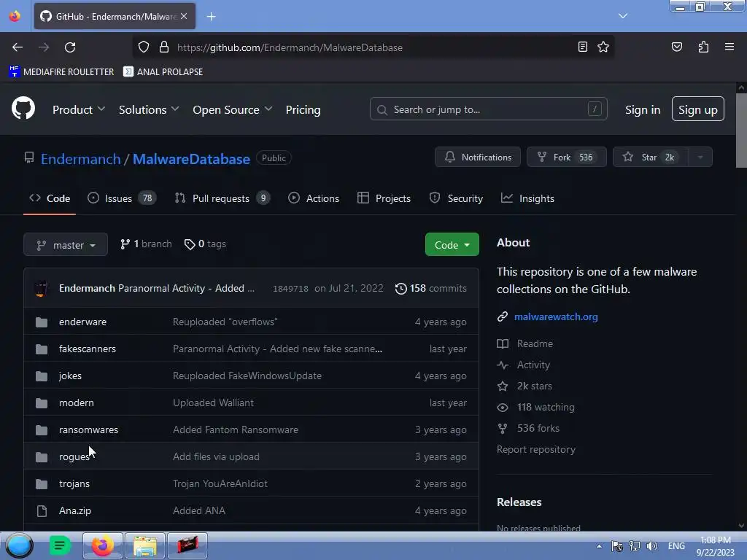Open the green Code dropdown button
Image resolution: width=747 pixels, height=560 pixels.
tap(452, 244)
